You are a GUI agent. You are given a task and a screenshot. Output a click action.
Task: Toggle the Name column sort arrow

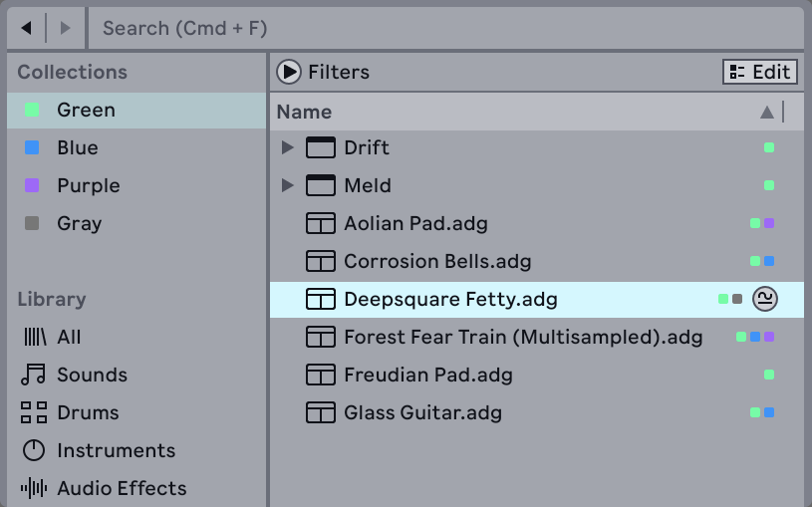coord(766,112)
